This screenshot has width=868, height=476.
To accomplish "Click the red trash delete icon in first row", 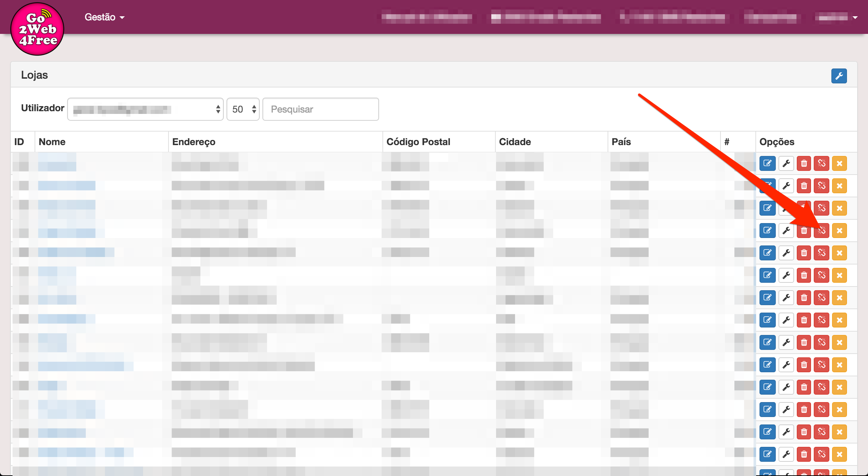I will click(804, 163).
